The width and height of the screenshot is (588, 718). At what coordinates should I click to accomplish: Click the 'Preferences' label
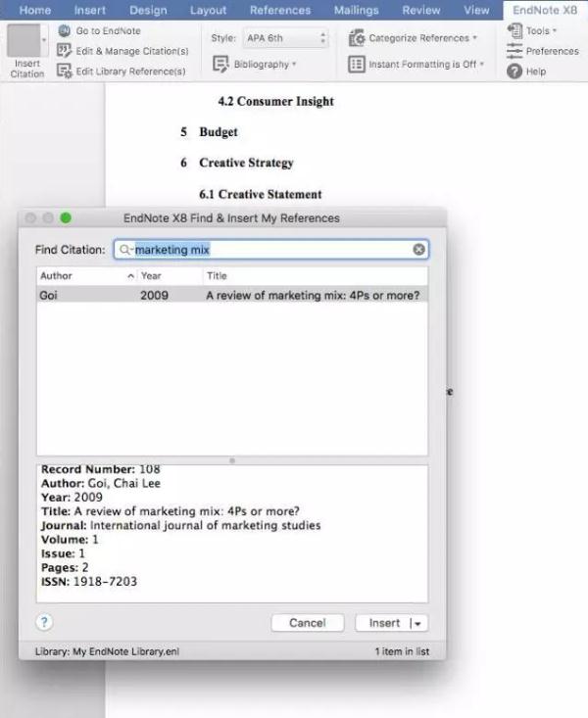tap(553, 51)
